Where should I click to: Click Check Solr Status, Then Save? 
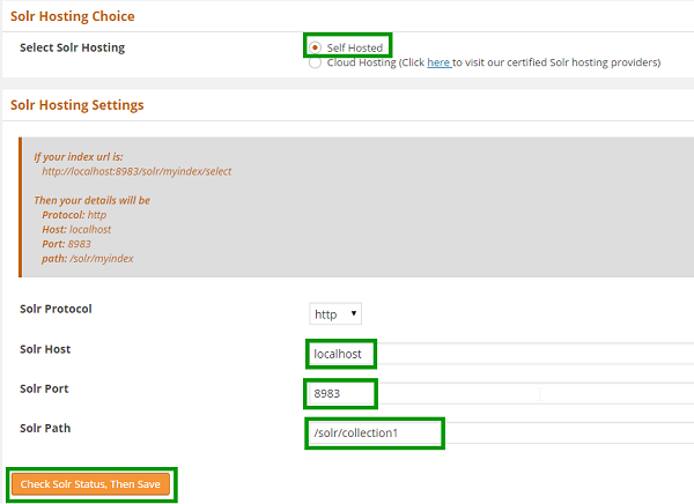pos(91,484)
